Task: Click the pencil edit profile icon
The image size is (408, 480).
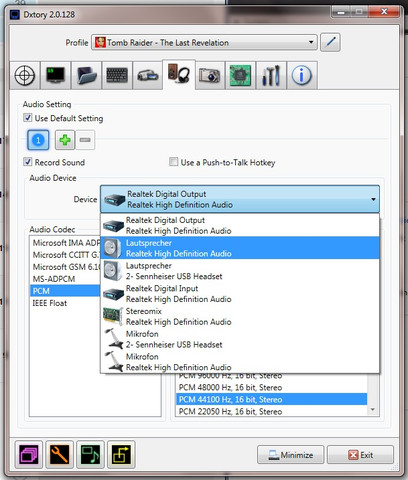Action: [330, 42]
